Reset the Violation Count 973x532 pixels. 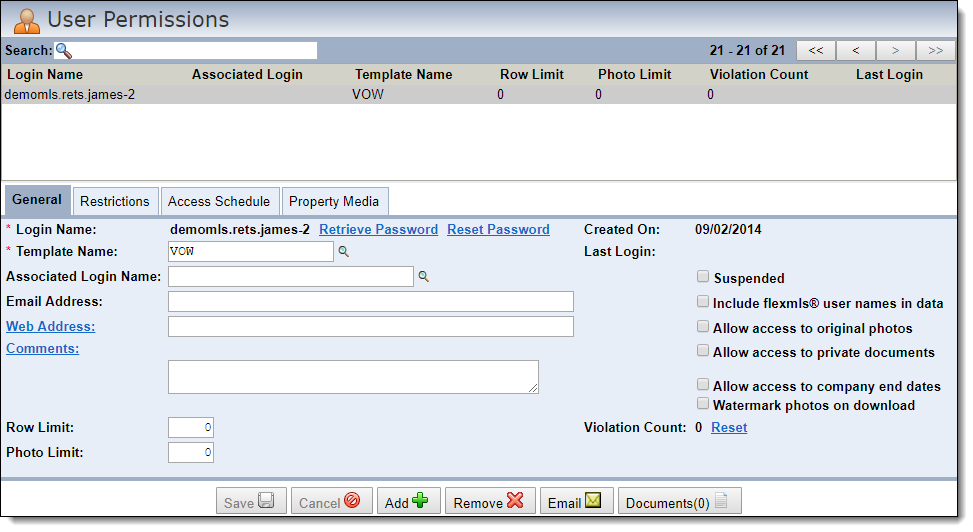(729, 428)
